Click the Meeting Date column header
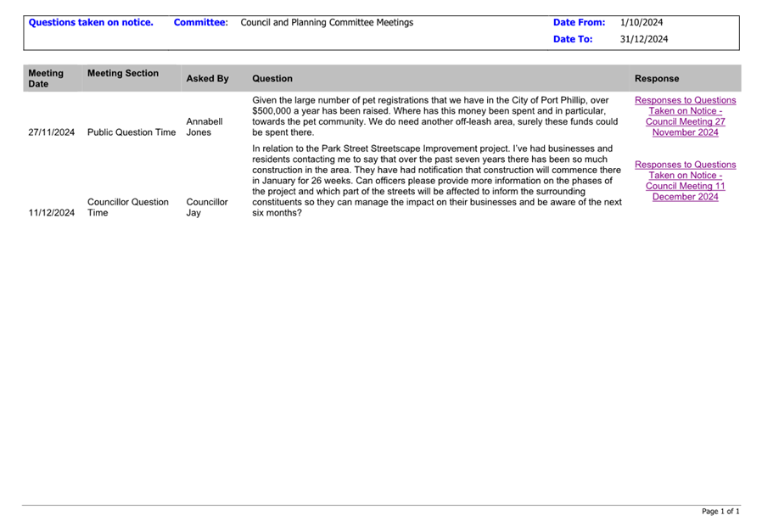 click(x=46, y=79)
